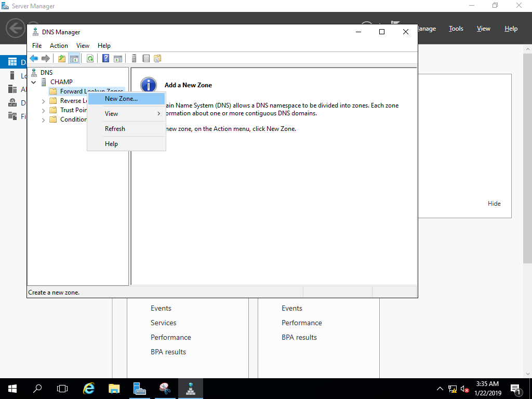Maximize the DNS Manager window
The width and height of the screenshot is (532, 399).
(x=382, y=32)
